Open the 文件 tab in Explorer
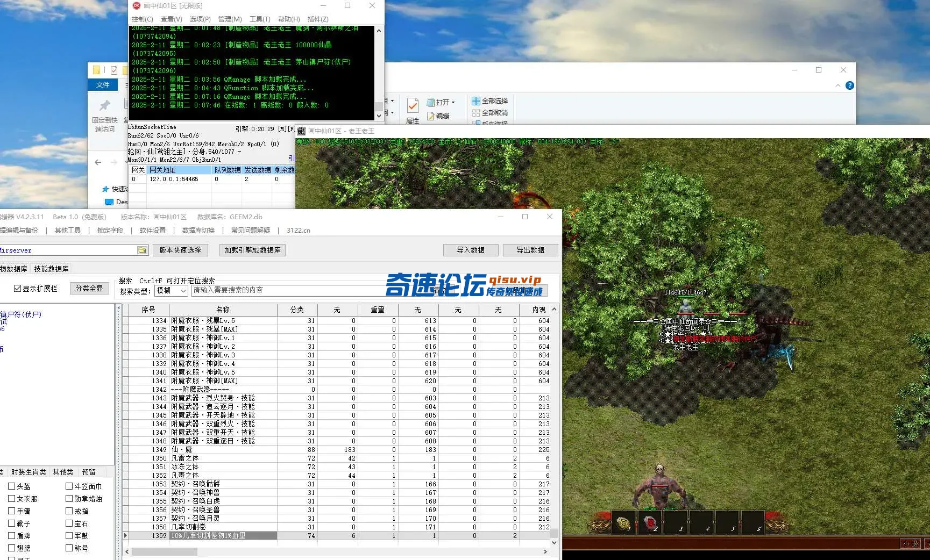 (x=103, y=85)
